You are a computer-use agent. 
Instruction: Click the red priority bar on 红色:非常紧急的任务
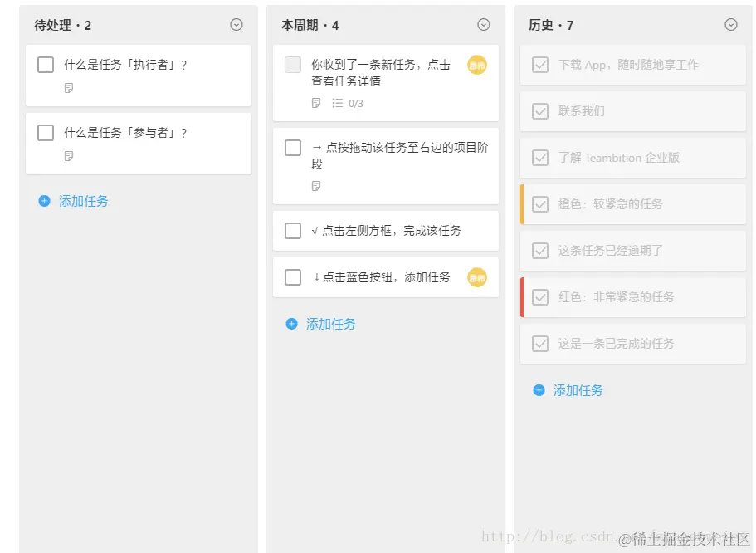coord(521,296)
